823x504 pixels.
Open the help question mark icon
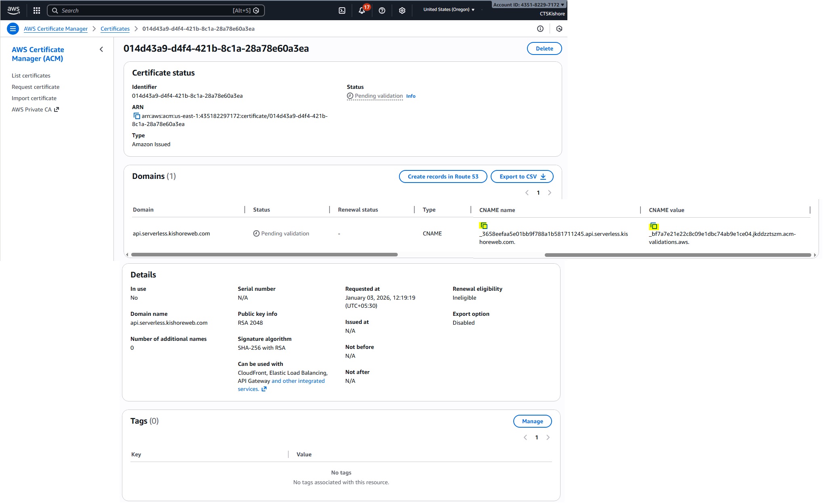tap(382, 10)
